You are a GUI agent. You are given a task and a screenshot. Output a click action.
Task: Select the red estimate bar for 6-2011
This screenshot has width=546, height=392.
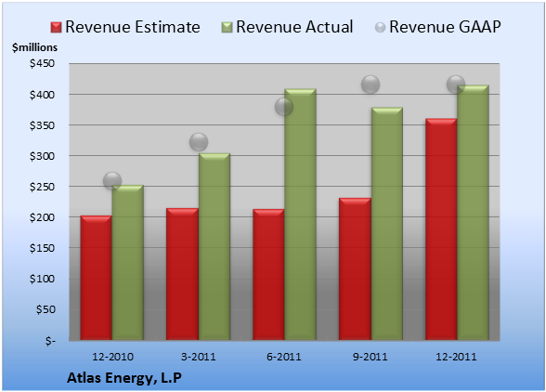point(268,274)
